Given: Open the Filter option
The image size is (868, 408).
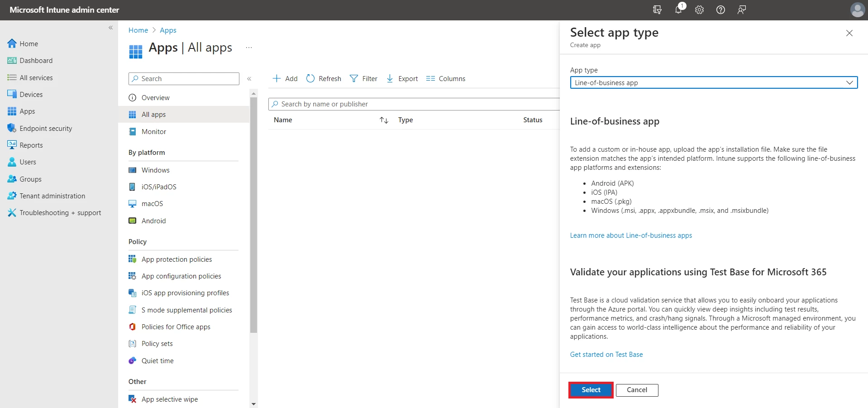Looking at the screenshot, I should point(363,79).
